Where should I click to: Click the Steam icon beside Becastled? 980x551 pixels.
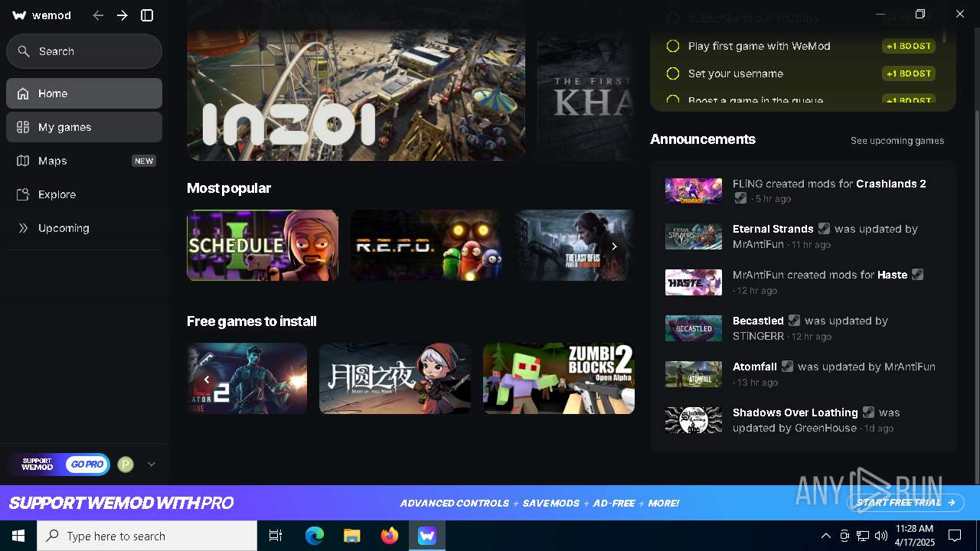pyautogui.click(x=794, y=321)
